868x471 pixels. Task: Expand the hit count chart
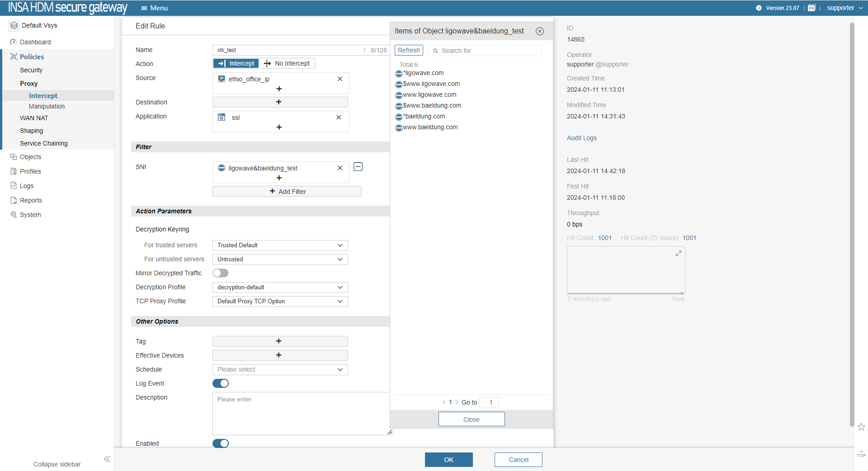click(x=679, y=254)
